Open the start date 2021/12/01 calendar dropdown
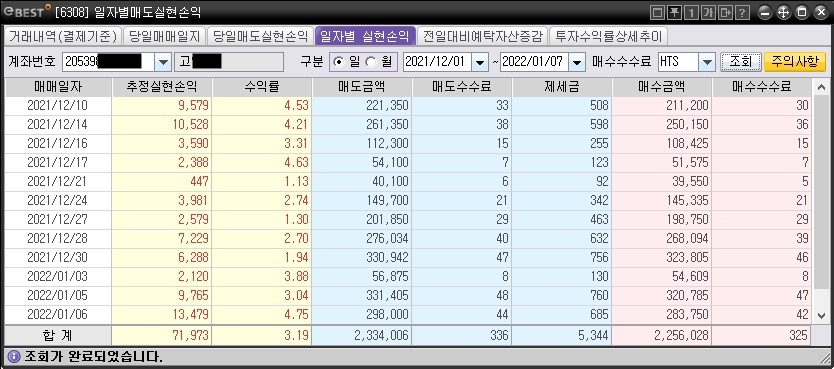Screen dimensions: 834x369 pos(480,62)
